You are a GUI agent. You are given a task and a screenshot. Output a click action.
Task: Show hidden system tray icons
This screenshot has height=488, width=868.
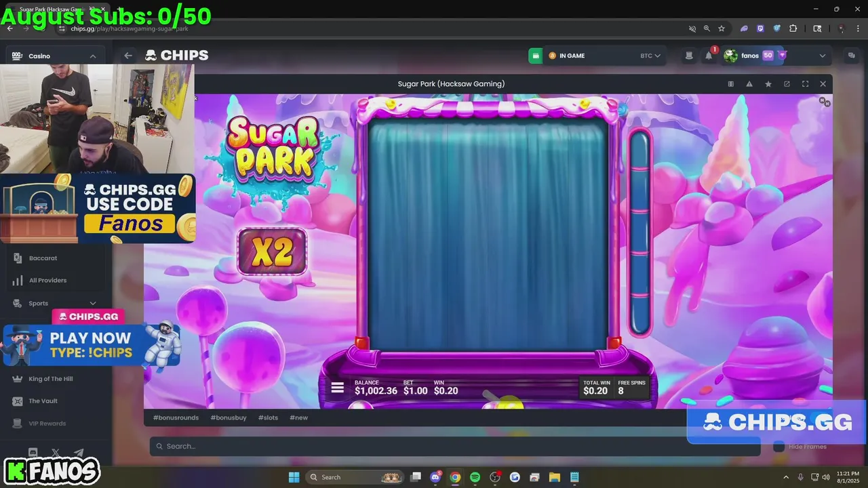(x=786, y=477)
